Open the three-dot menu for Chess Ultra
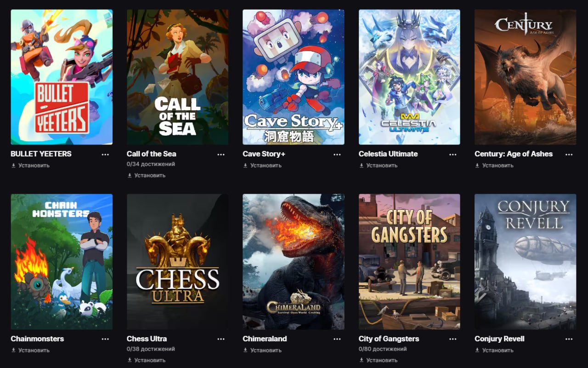This screenshot has height=368, width=588. [x=221, y=339]
